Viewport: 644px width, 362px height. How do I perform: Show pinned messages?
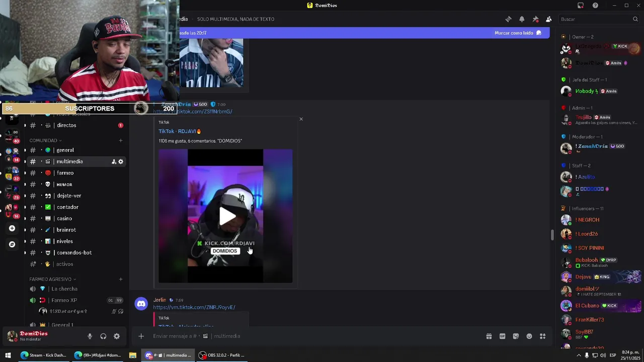point(535,19)
